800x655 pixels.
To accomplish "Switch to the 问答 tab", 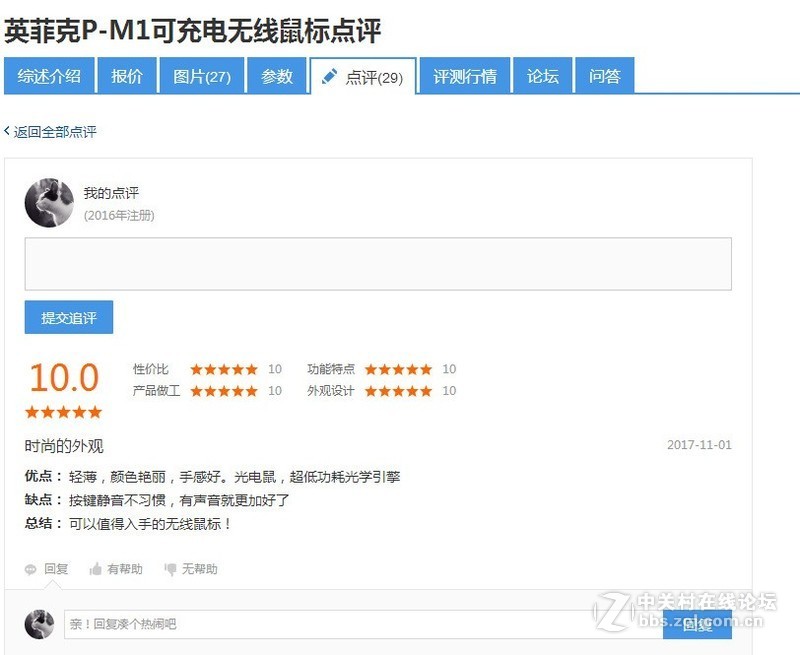I will point(605,76).
